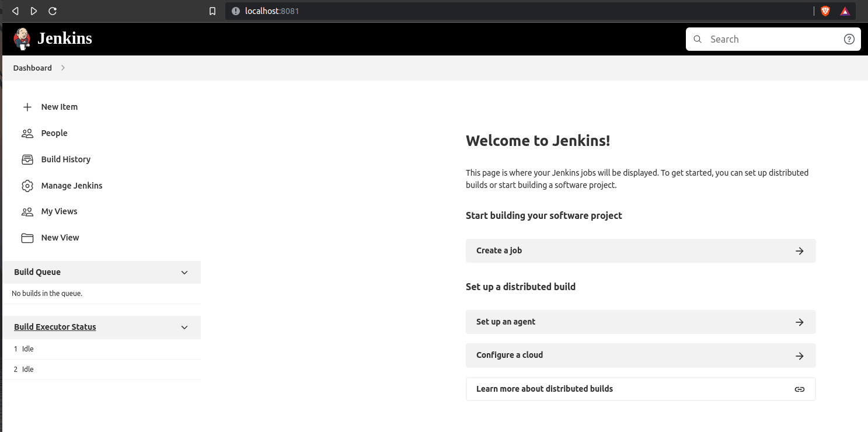Image resolution: width=868 pixels, height=432 pixels.
Task: Collapse the Build Queue panel chevron
Action: (x=184, y=273)
